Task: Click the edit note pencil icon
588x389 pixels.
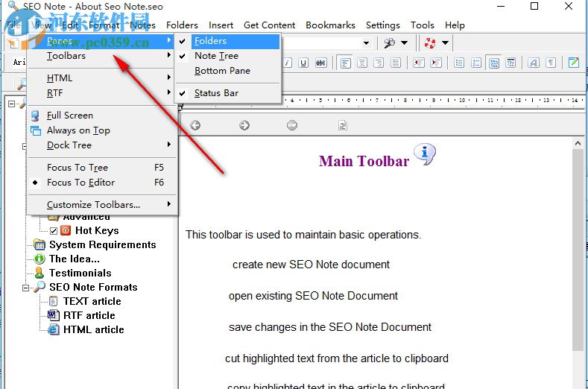Action: pos(574,63)
